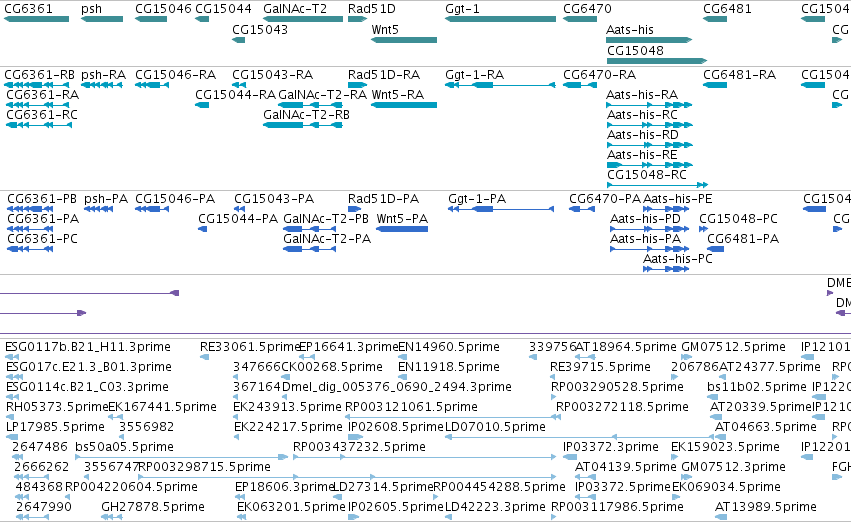Image resolution: width=851 pixels, height=522 pixels.
Task: Click EST label 'LD07010.5prime'
Action: click(495, 428)
